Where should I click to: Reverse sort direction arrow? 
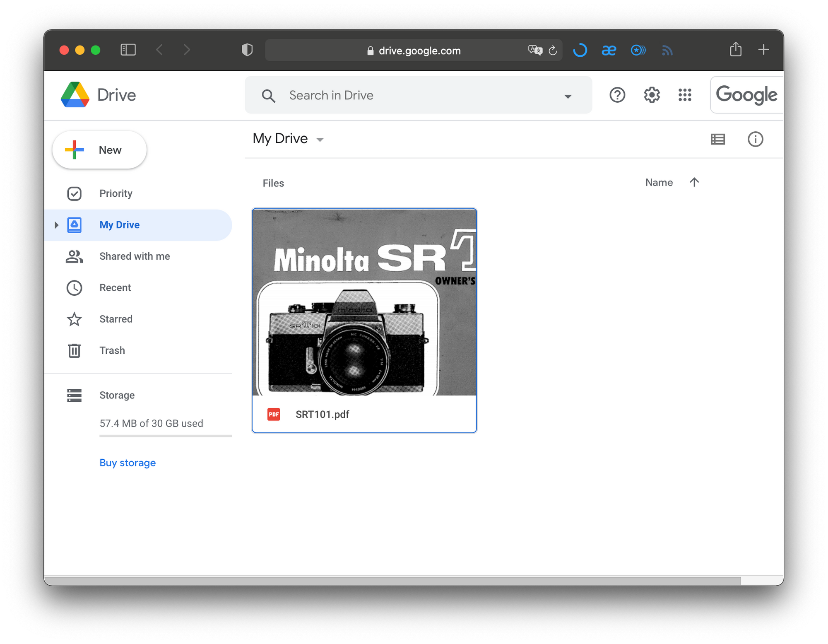[x=694, y=182]
